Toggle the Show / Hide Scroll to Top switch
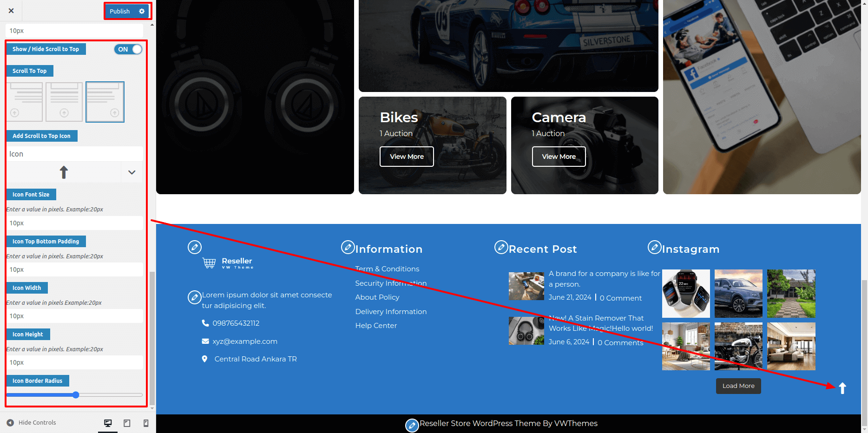Image resolution: width=868 pixels, height=433 pixels. point(128,49)
